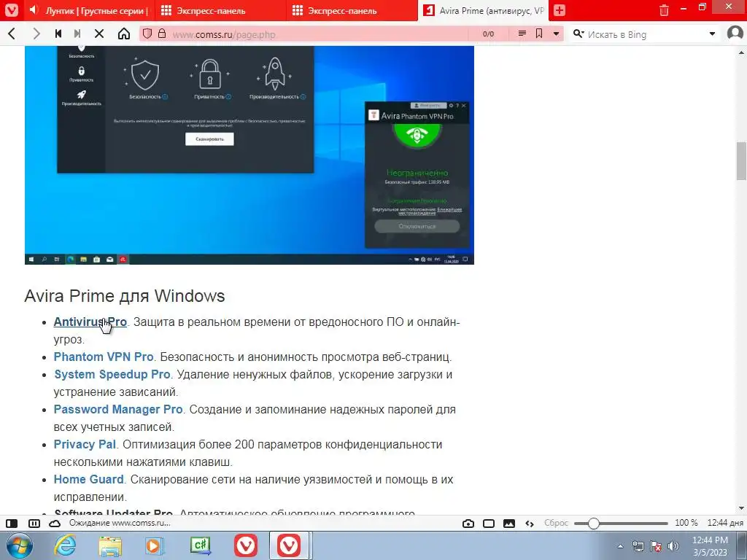The image size is (747, 560).
Task: Click the status bar clock
Action: [x=724, y=523]
